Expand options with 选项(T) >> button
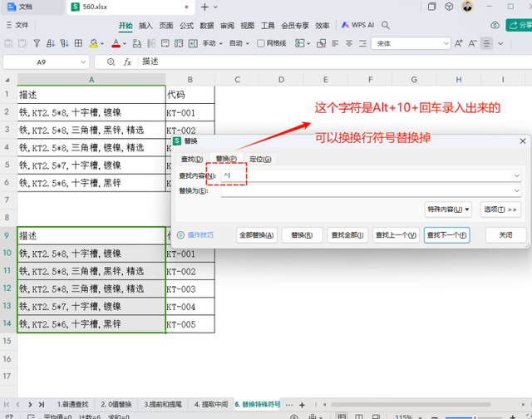The image size is (532, 419). 500,209
